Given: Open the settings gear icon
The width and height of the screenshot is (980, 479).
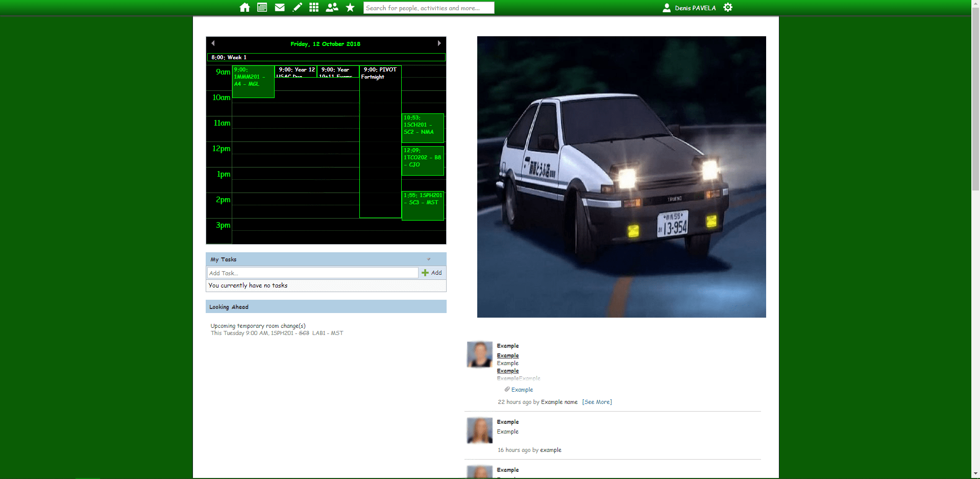Looking at the screenshot, I should 728,8.
